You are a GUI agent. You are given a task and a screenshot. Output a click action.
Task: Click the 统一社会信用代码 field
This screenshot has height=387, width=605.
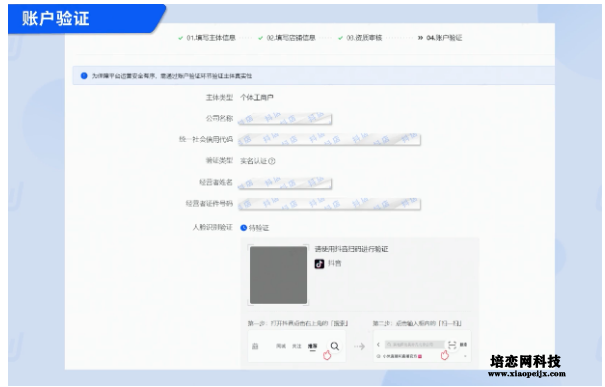pyautogui.click(x=329, y=140)
